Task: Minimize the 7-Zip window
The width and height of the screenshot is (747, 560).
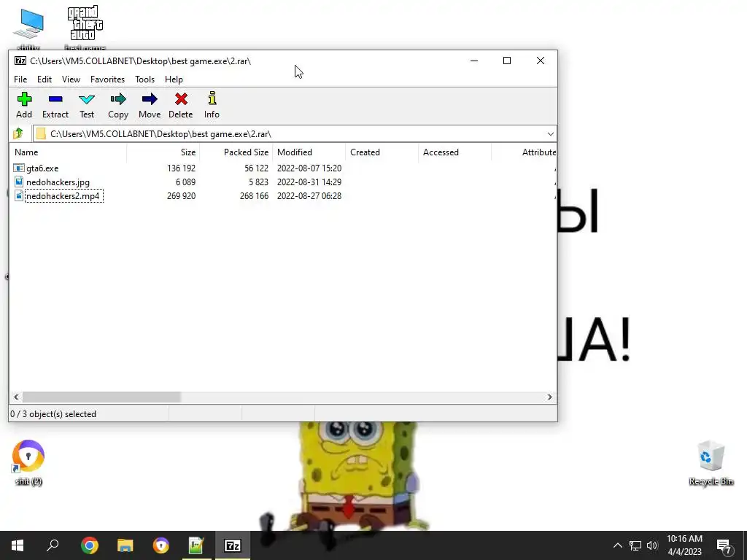Action: 474,61
